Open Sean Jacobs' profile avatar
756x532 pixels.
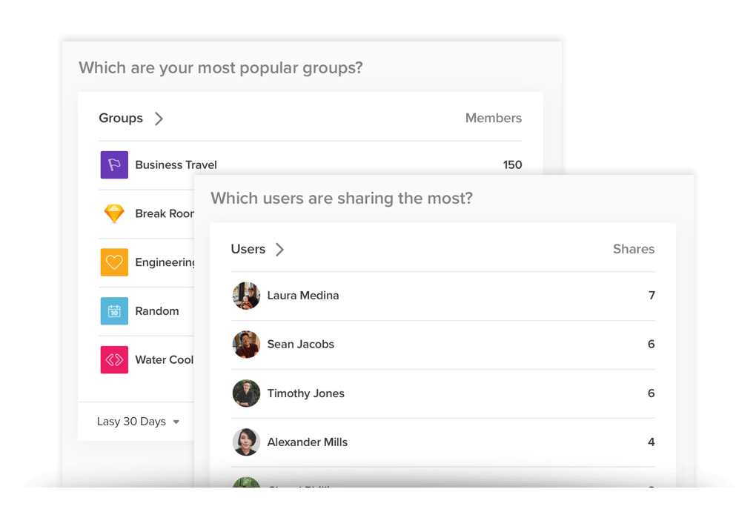(x=246, y=344)
